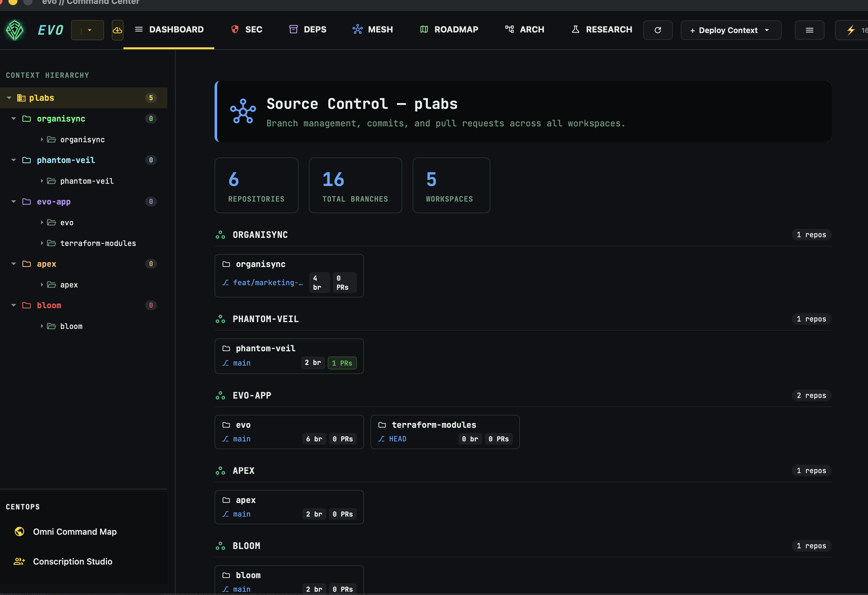Expand the apex repo row in tree

tap(42, 285)
